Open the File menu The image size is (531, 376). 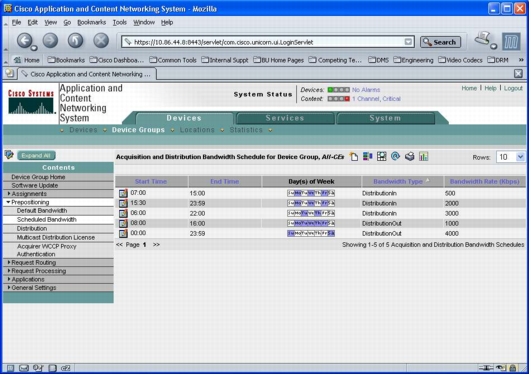(16, 22)
